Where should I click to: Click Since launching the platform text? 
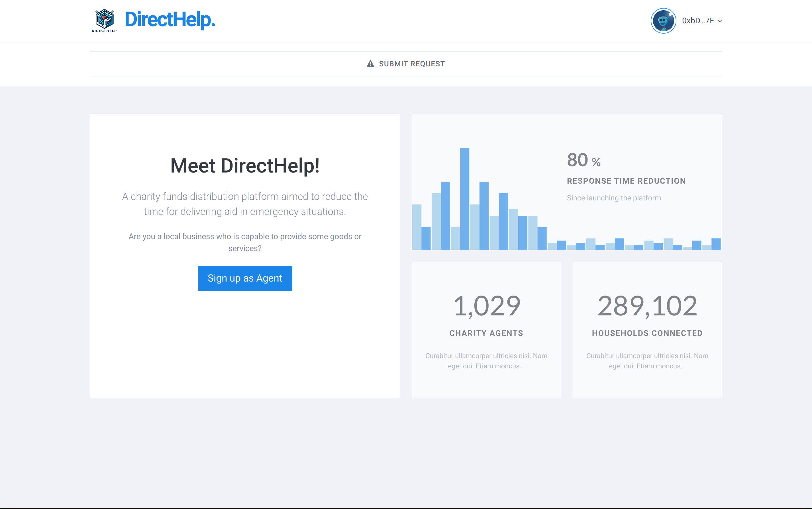614,198
